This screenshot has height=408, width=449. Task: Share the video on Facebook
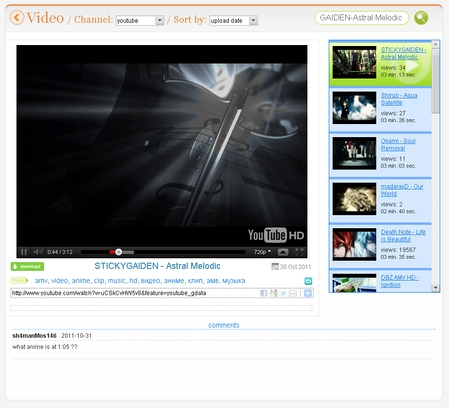pyautogui.click(x=263, y=293)
